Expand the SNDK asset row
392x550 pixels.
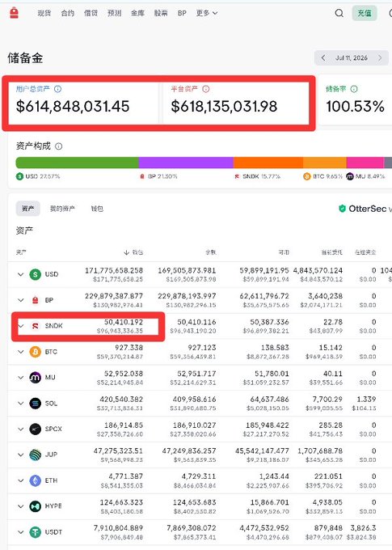pos(21,326)
